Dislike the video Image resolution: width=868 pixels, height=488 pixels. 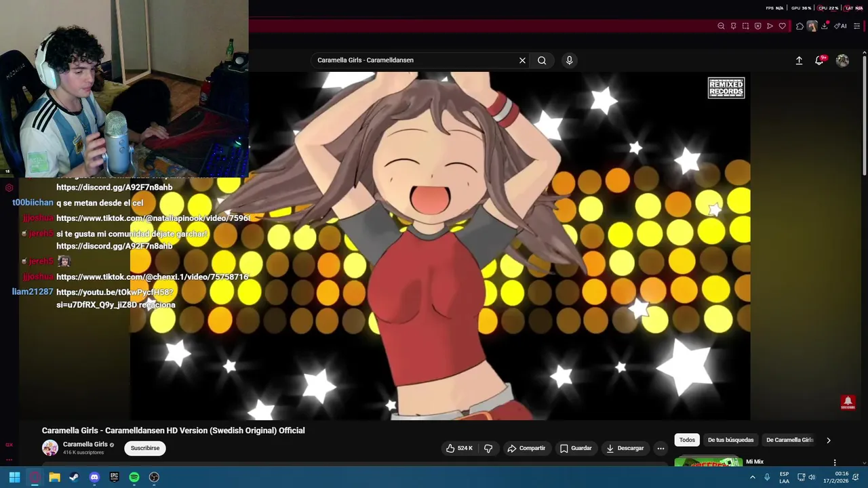[x=488, y=448]
